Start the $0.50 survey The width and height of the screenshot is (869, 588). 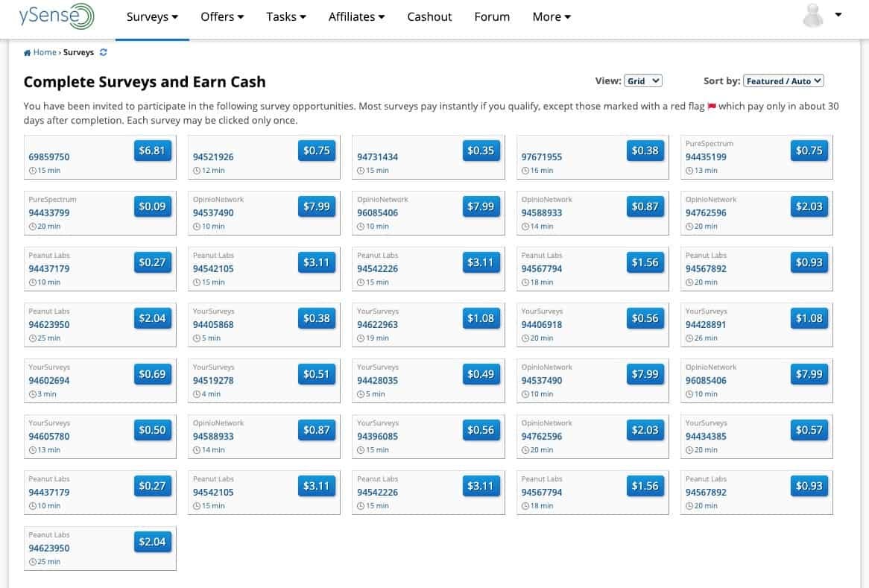pyautogui.click(x=152, y=431)
